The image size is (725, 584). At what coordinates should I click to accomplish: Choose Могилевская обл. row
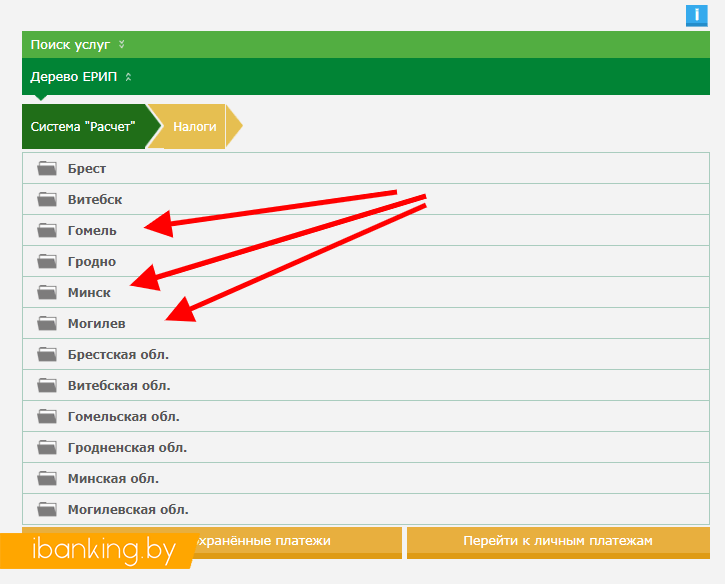point(128,510)
